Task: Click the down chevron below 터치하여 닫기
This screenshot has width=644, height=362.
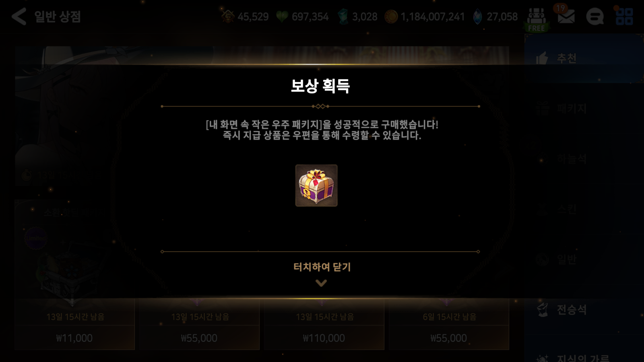Action: point(321,283)
